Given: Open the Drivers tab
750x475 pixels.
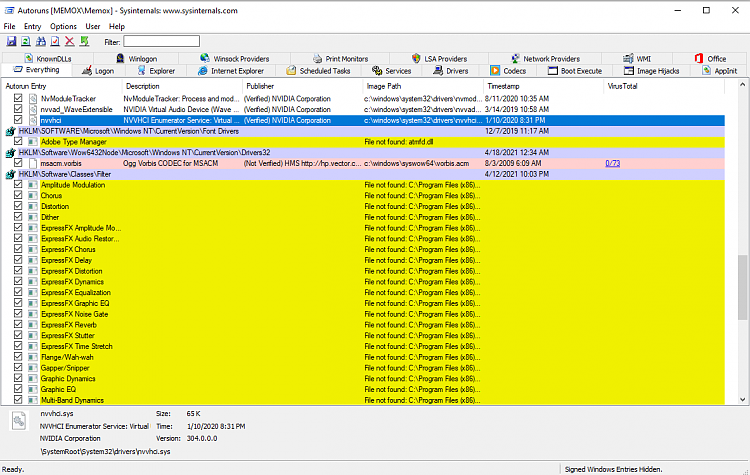Looking at the screenshot, I should [x=451, y=71].
